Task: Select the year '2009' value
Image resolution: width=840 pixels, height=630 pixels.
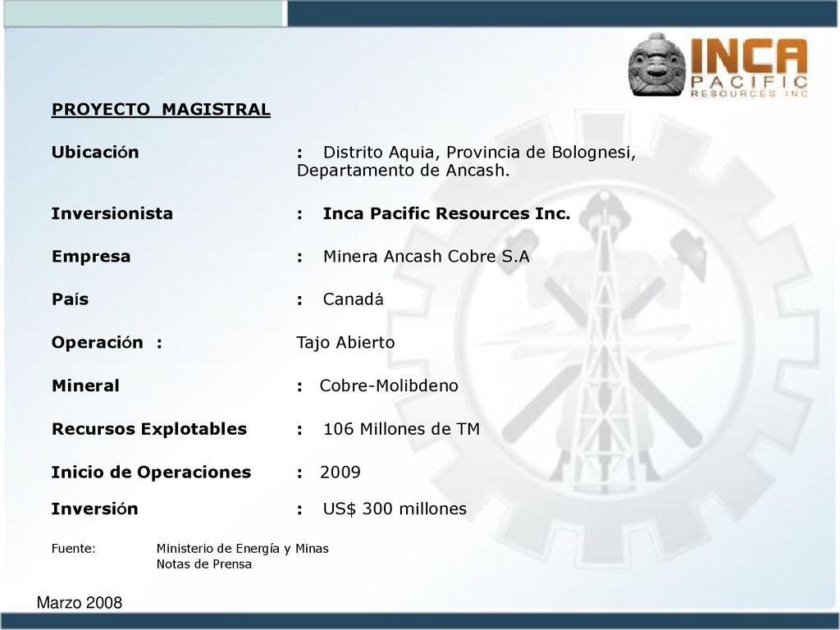Action: pyautogui.click(x=340, y=472)
